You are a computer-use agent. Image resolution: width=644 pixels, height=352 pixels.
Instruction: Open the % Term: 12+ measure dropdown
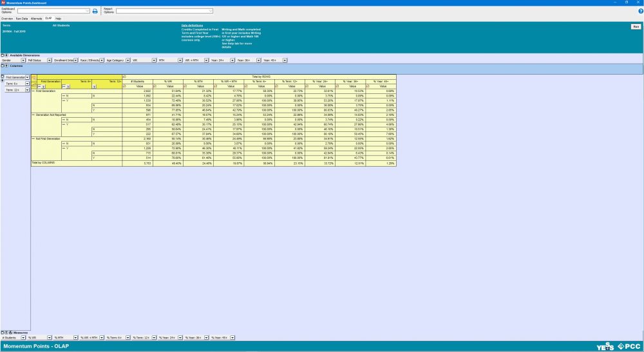pyautogui.click(x=154, y=338)
